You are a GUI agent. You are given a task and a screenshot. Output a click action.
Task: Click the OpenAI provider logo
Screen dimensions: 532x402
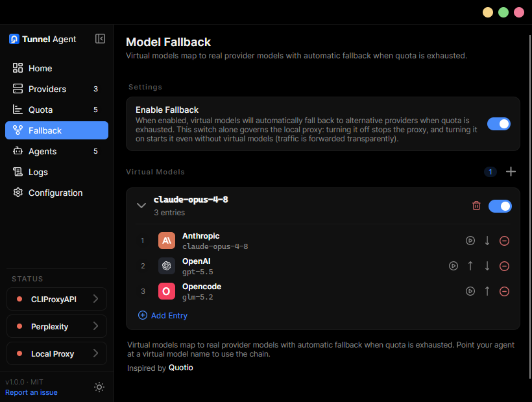point(167,266)
